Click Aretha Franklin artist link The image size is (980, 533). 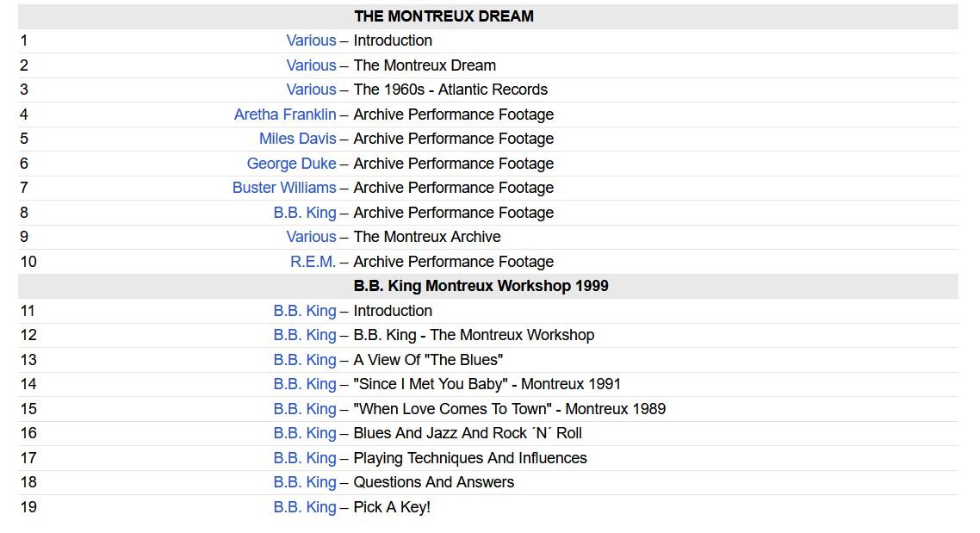coord(285,115)
